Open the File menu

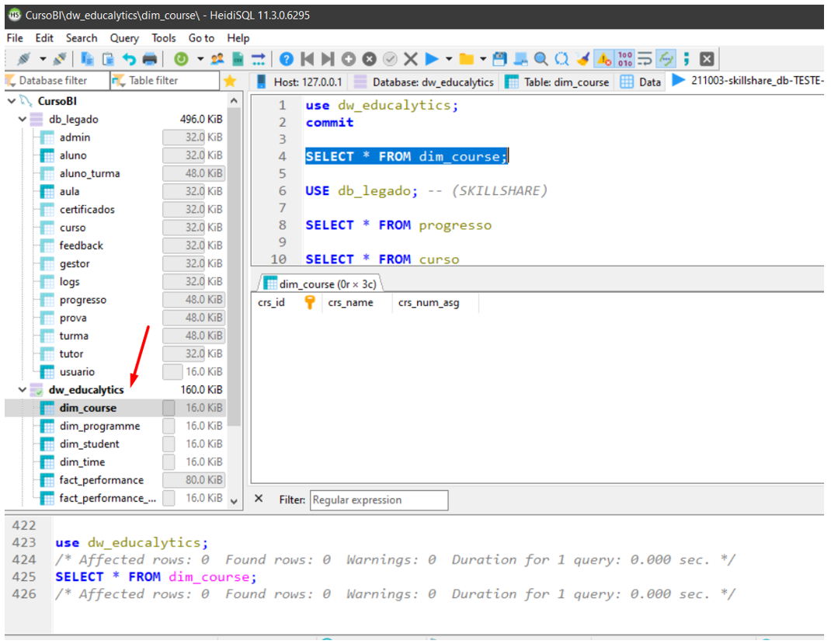tap(15, 38)
